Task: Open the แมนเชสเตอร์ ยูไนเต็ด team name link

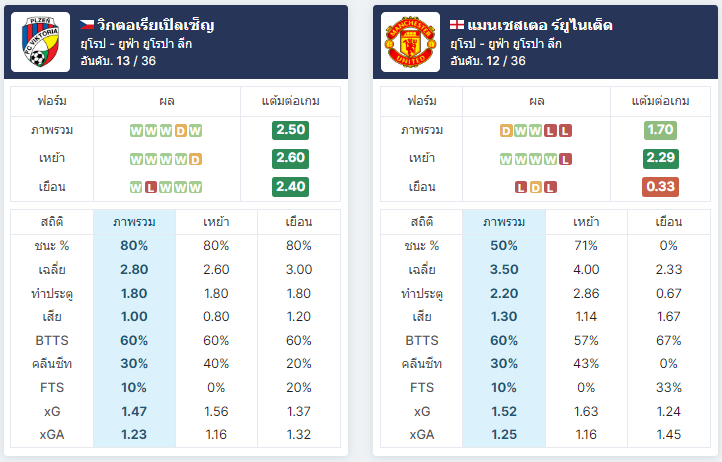Action: click(x=540, y=24)
